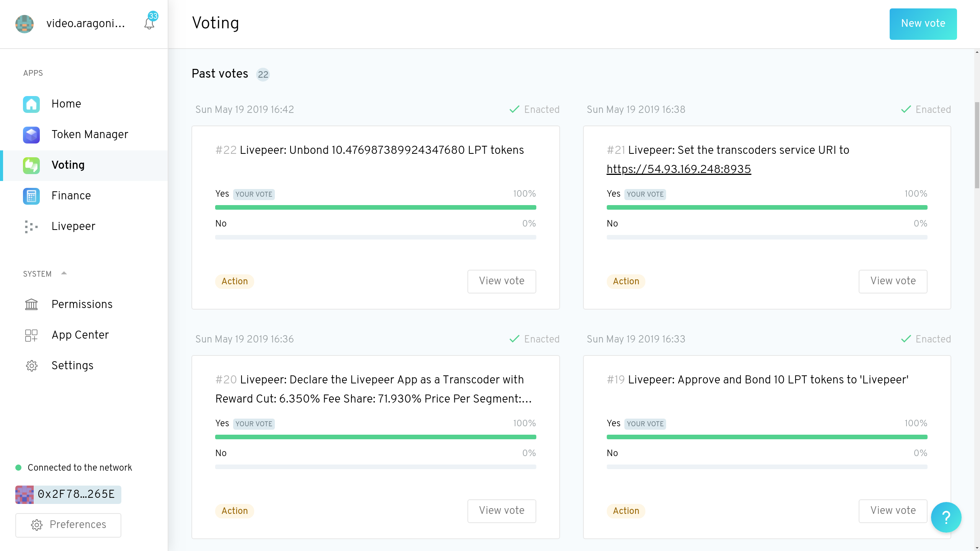Click the green network status dot
This screenshot has width=980, height=551.
pos(18,468)
